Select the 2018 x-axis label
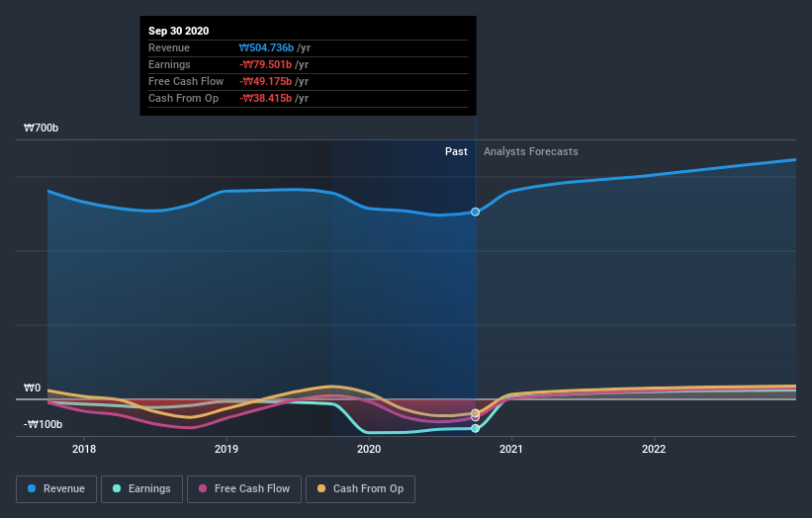 84,449
